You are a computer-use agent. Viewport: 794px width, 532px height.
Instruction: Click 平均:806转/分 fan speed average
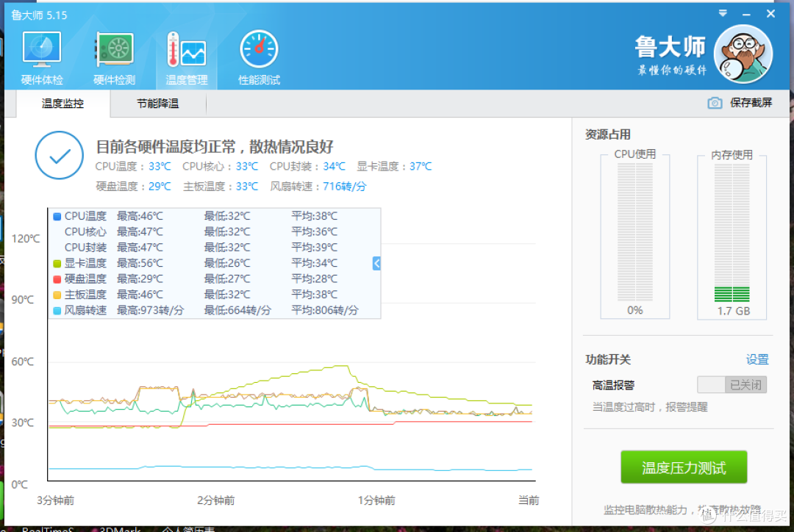(x=325, y=310)
